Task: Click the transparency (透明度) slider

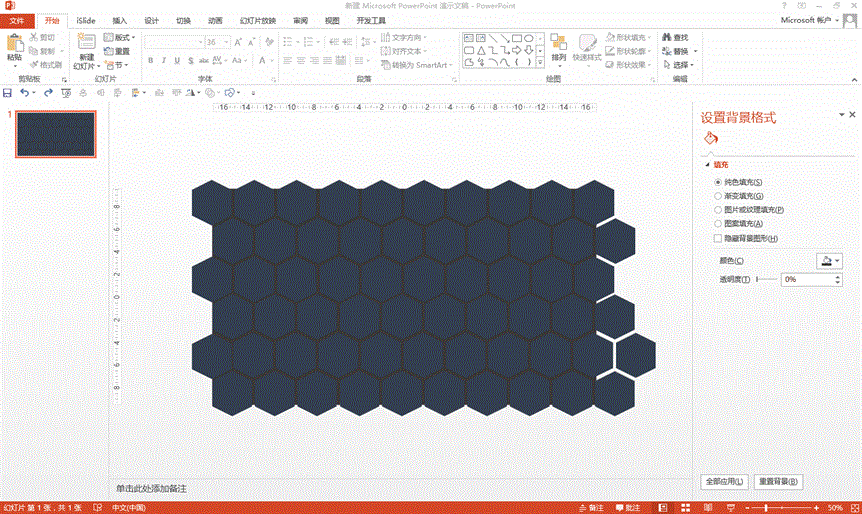Action: (x=767, y=279)
